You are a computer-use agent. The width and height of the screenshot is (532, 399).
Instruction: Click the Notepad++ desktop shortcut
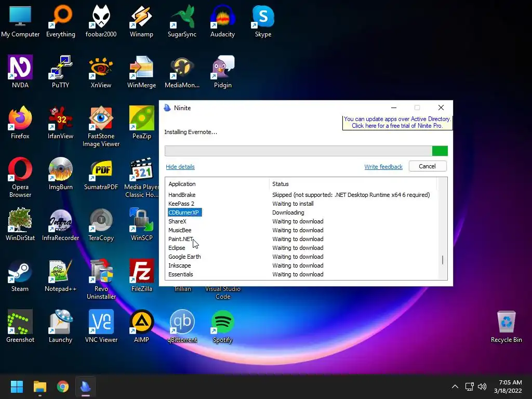tap(61, 275)
